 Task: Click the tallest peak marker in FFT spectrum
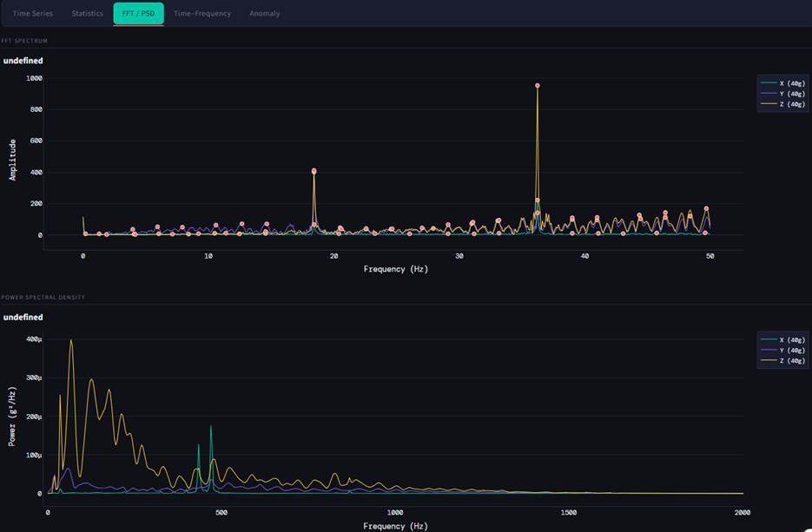coord(538,85)
